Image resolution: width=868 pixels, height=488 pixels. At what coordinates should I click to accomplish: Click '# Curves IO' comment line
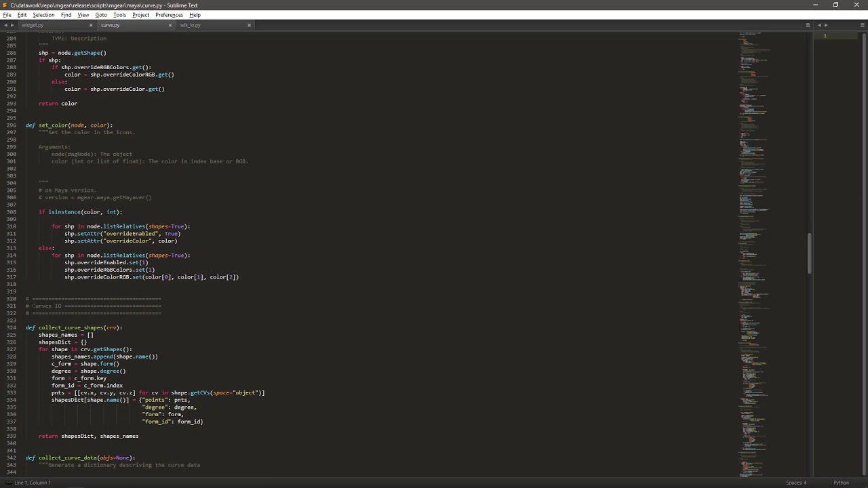click(x=94, y=306)
